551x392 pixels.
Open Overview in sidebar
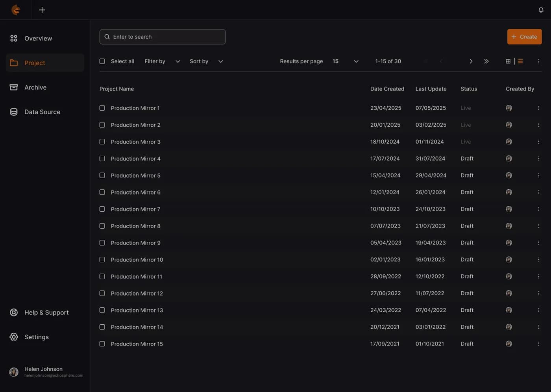[x=45, y=38]
